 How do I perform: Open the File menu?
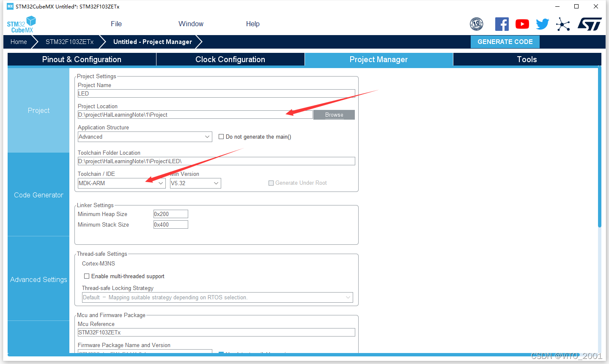[116, 24]
